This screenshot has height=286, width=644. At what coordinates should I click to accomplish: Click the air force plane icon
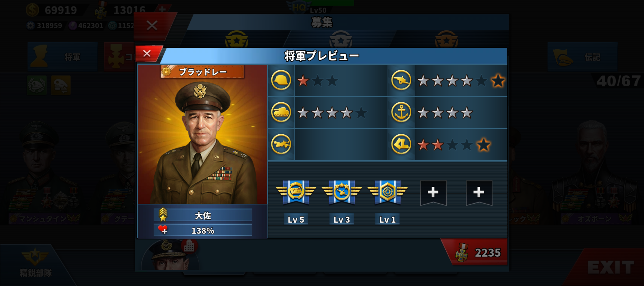point(281,144)
